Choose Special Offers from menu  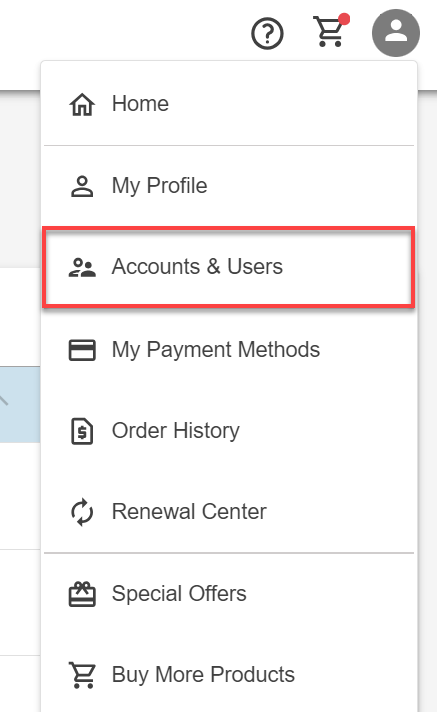(x=229, y=594)
